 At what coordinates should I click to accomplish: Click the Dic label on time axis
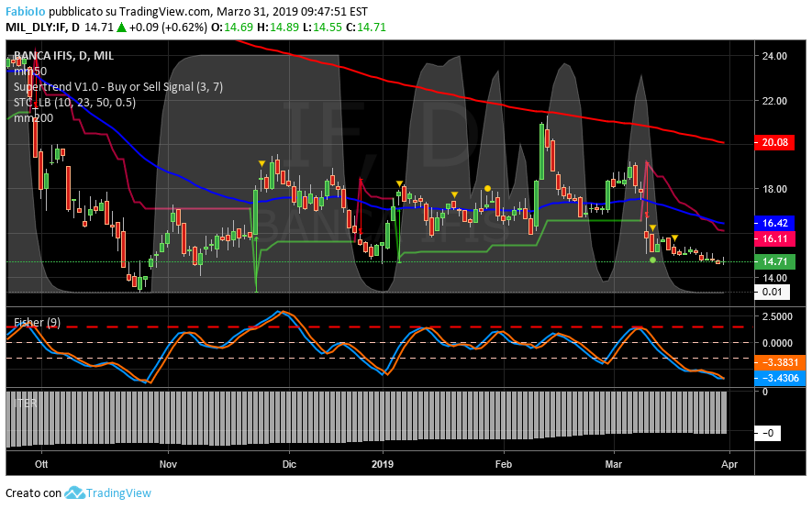[289, 464]
